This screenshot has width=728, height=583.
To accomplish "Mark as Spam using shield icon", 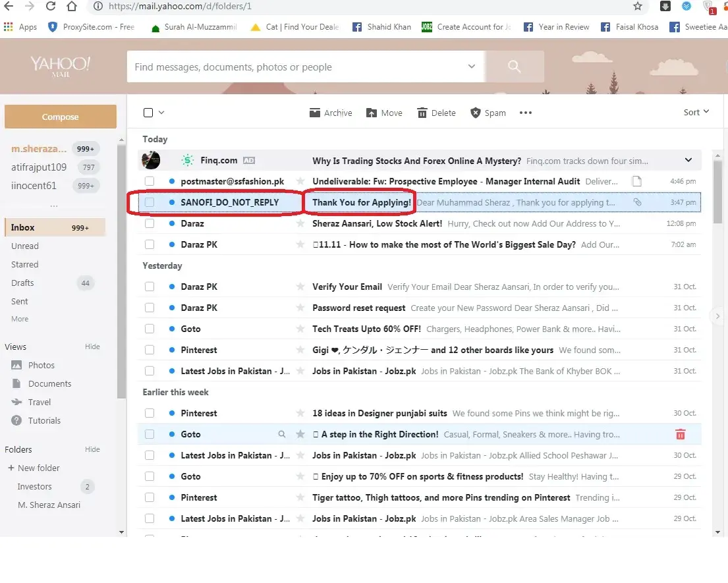I will 476,113.
